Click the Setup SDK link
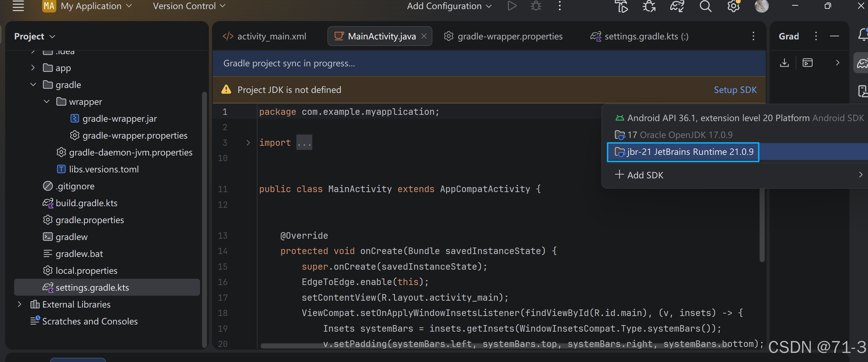Image resolution: width=868 pixels, height=362 pixels. point(735,90)
